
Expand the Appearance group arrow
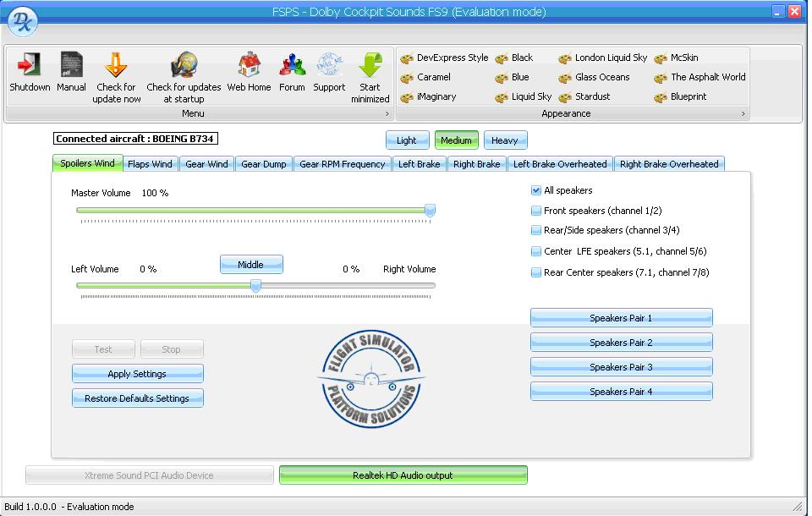tap(743, 114)
